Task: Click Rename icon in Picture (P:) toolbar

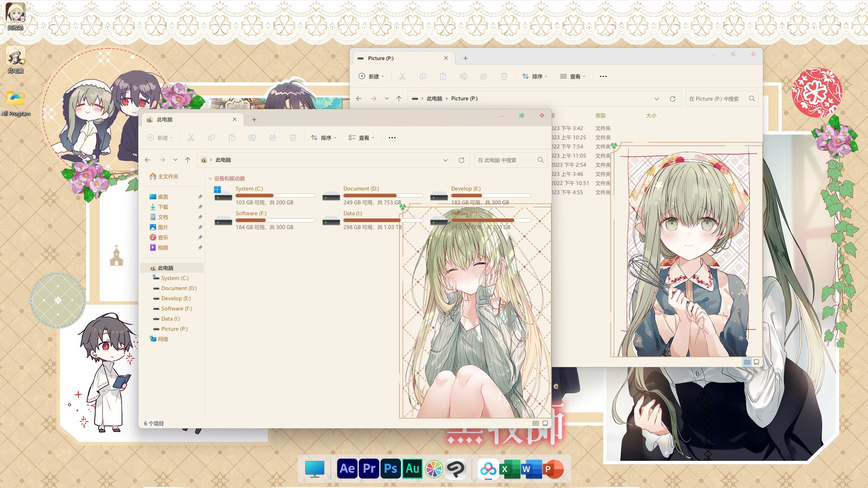Action: click(463, 76)
